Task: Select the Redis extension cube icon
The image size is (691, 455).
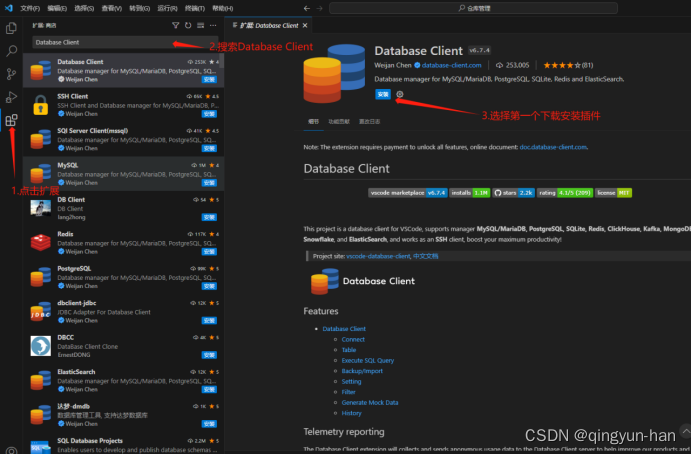Action: (41, 242)
